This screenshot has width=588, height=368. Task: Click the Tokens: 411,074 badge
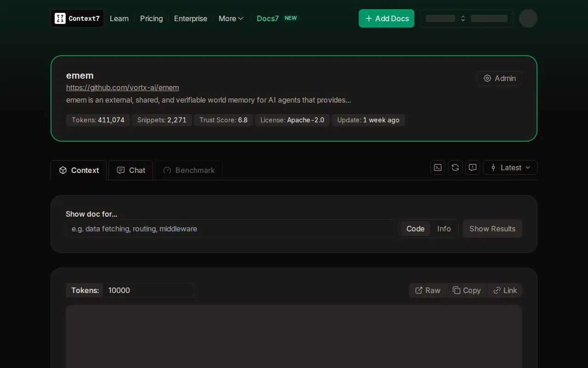coord(98,120)
